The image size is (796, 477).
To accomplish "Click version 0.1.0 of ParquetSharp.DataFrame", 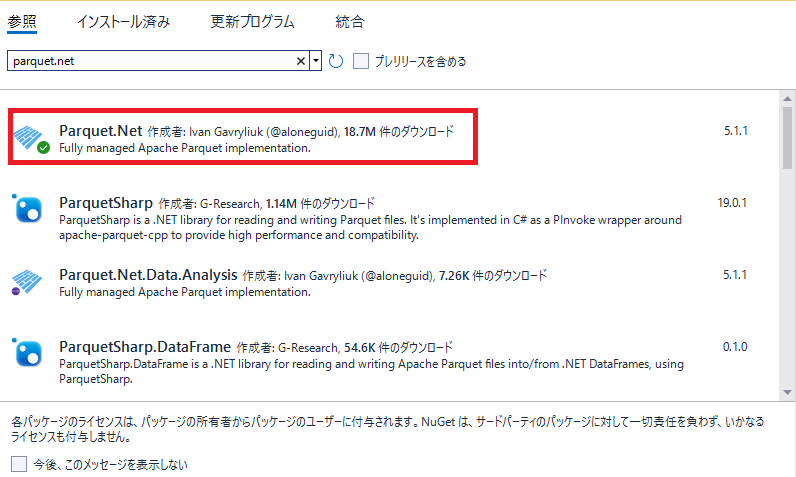I will (x=735, y=347).
